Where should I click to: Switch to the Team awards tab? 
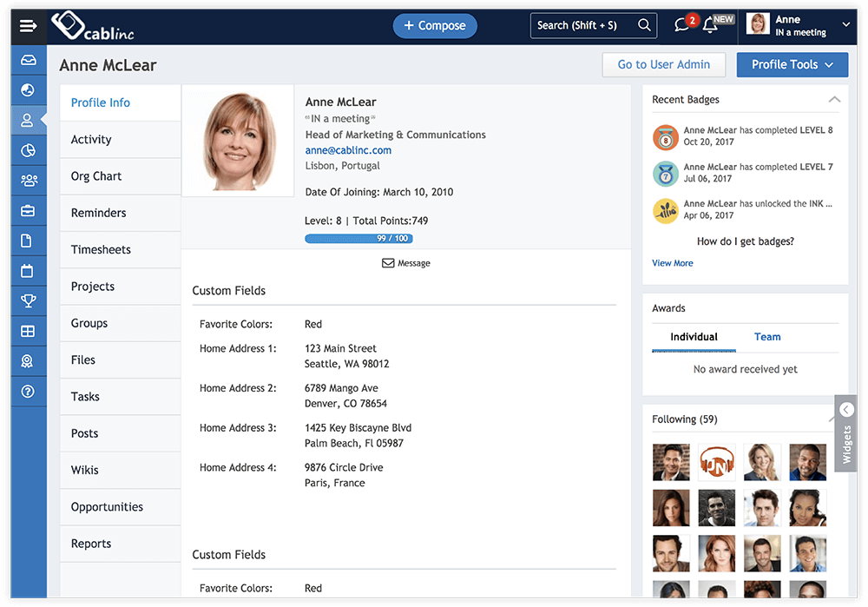[766, 337]
